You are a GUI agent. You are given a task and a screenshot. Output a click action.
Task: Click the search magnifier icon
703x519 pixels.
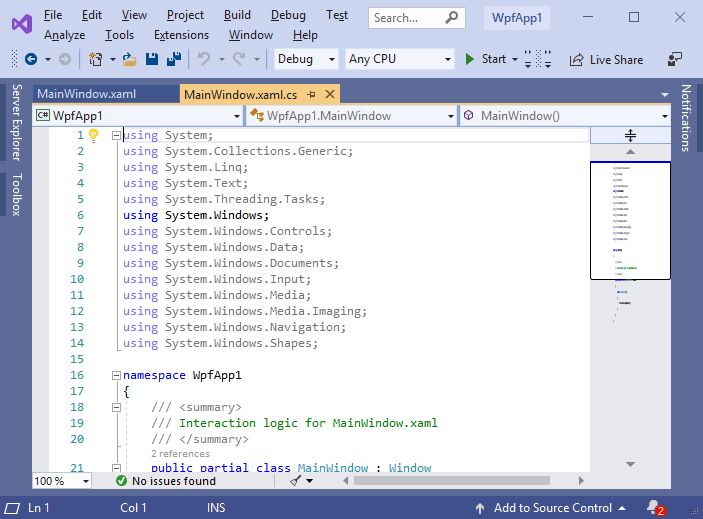click(x=452, y=17)
